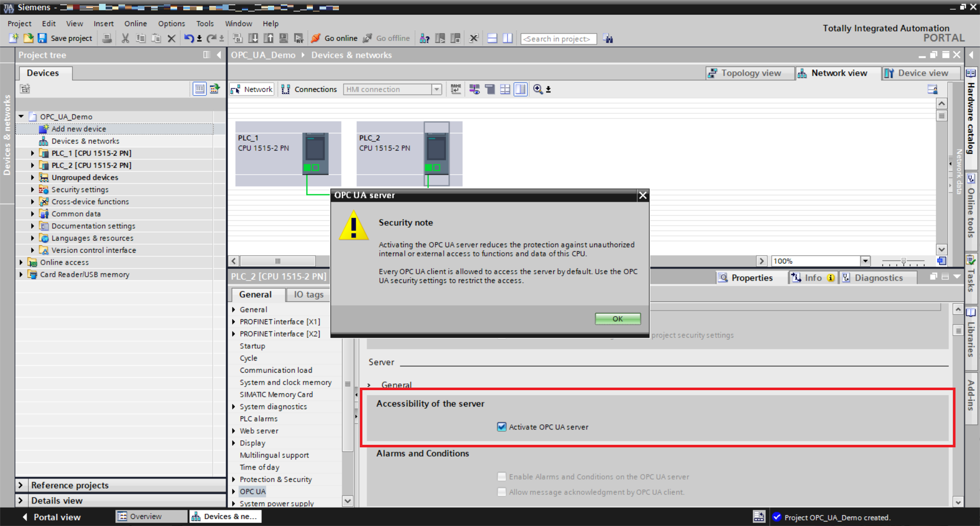
Task: Expand PLC_2 [CPU 1515-2 PN] node
Action: [x=33, y=165]
